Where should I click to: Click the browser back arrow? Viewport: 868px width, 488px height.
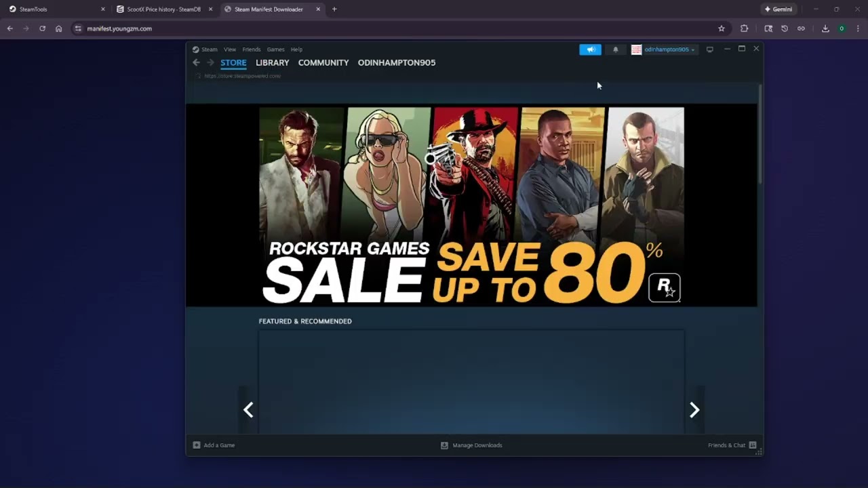[10, 28]
